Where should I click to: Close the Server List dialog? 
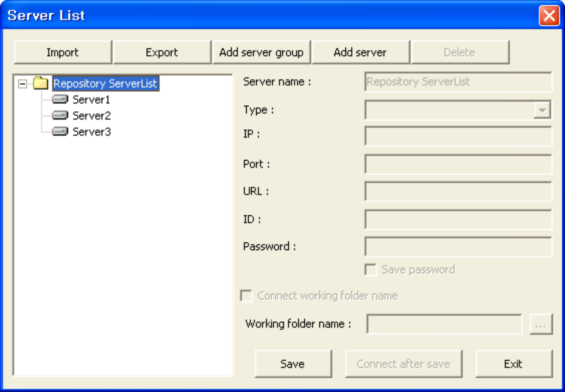coord(549,16)
